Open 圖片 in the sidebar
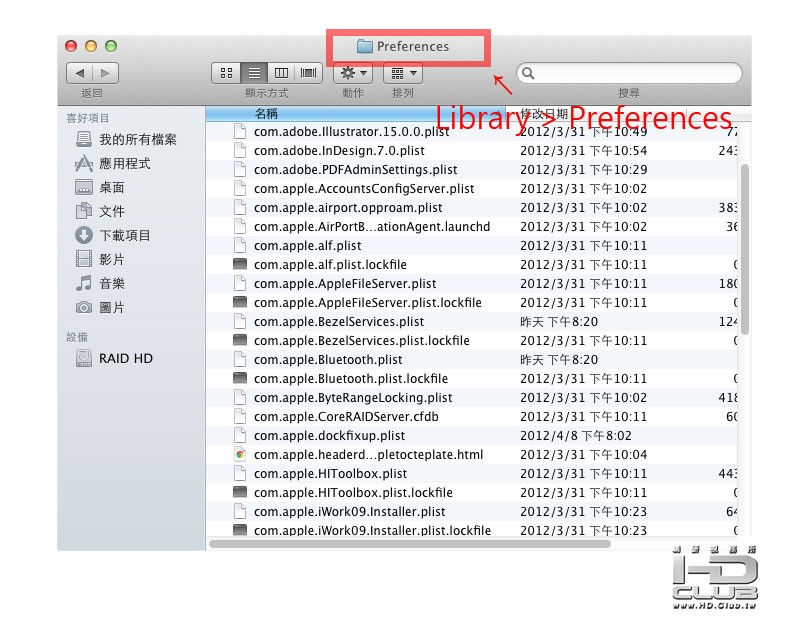The height and width of the screenshot is (630, 809). click(100, 308)
